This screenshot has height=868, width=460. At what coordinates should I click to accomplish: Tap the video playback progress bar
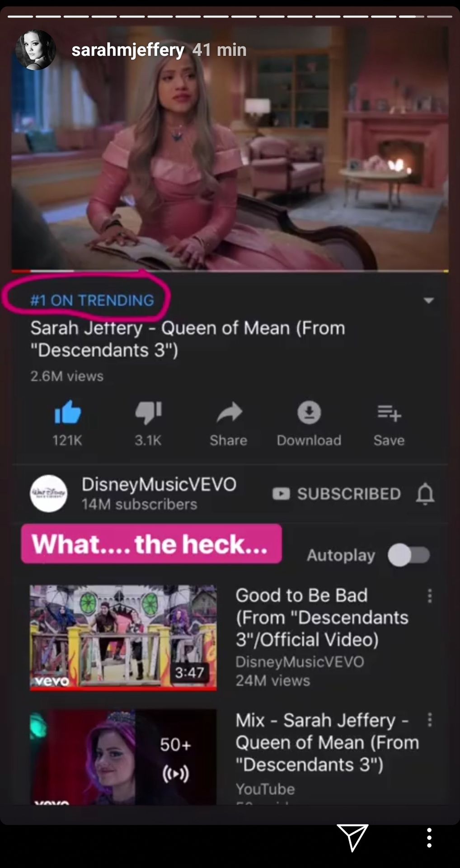click(230, 271)
